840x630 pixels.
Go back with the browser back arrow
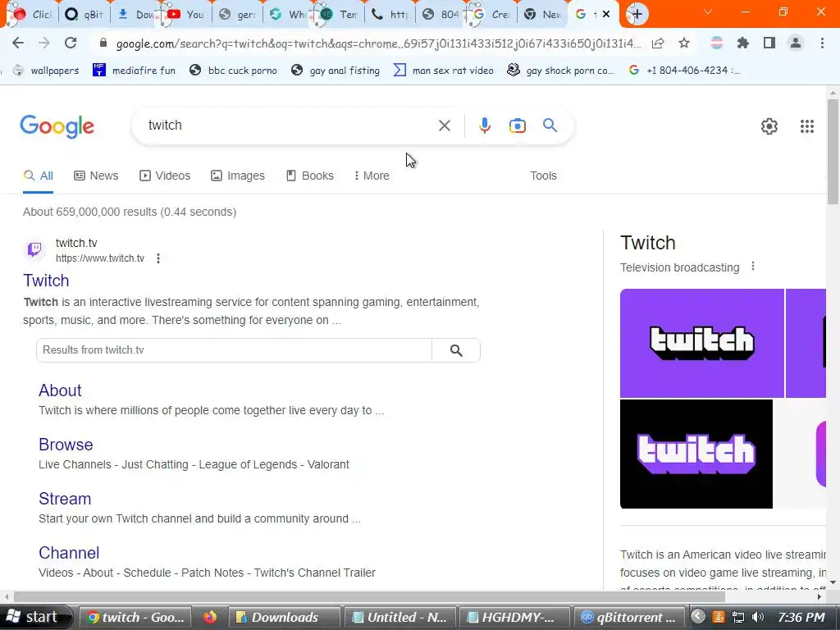tap(18, 43)
